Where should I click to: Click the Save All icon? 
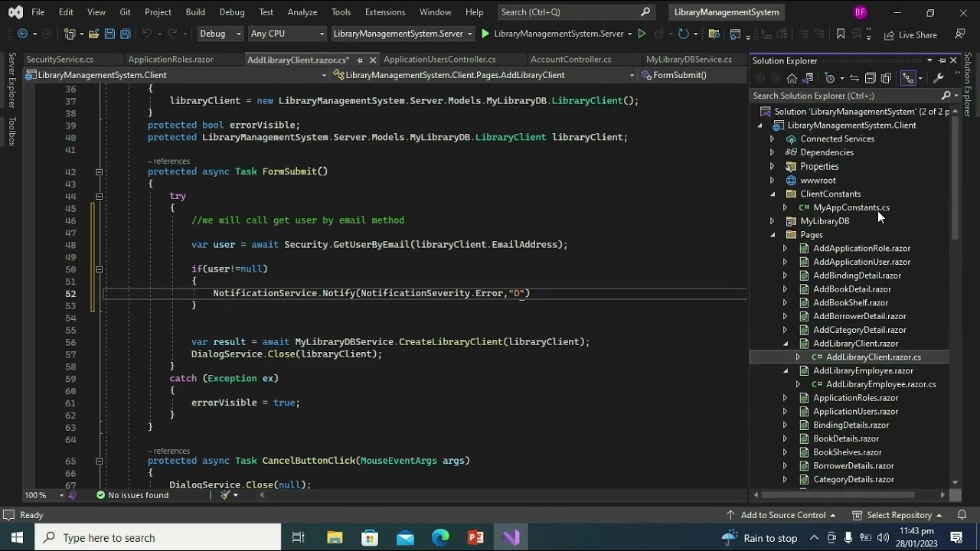pos(125,34)
